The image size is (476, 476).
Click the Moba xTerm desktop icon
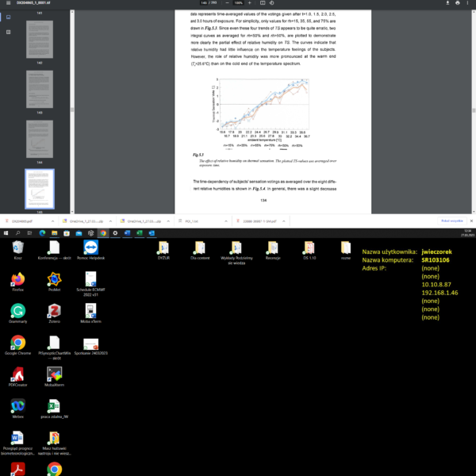click(91, 311)
